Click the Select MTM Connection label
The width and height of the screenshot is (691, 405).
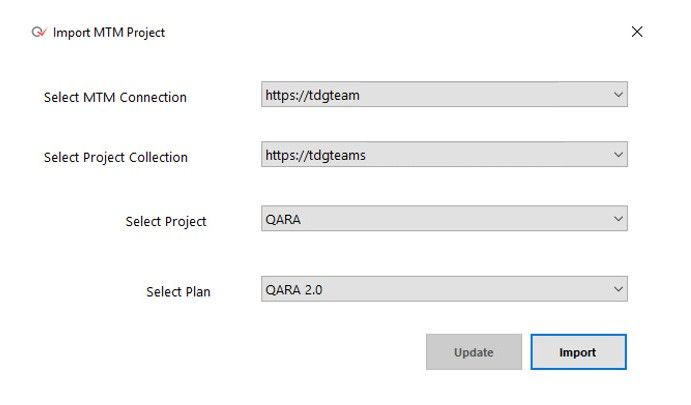115,97
